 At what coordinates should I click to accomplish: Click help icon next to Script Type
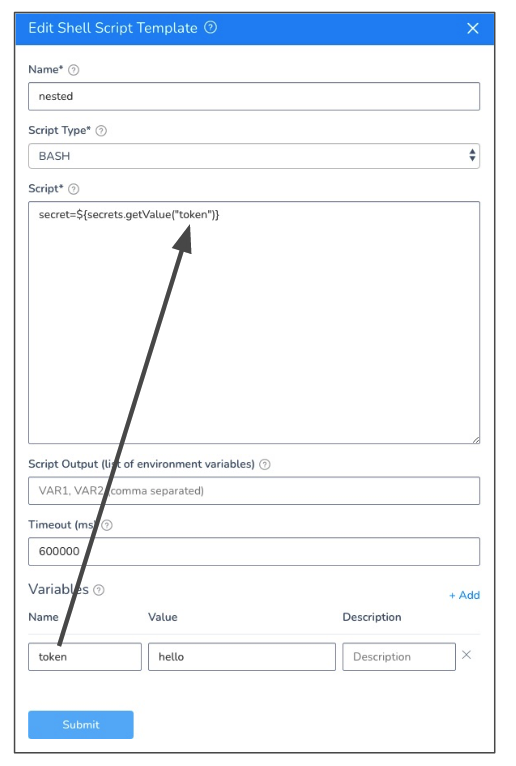coord(101,131)
